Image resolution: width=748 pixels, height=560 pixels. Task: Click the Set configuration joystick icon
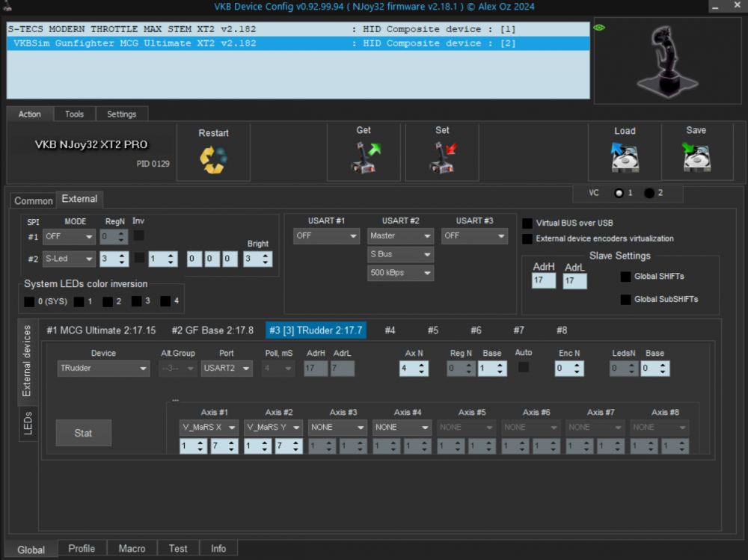click(441, 156)
